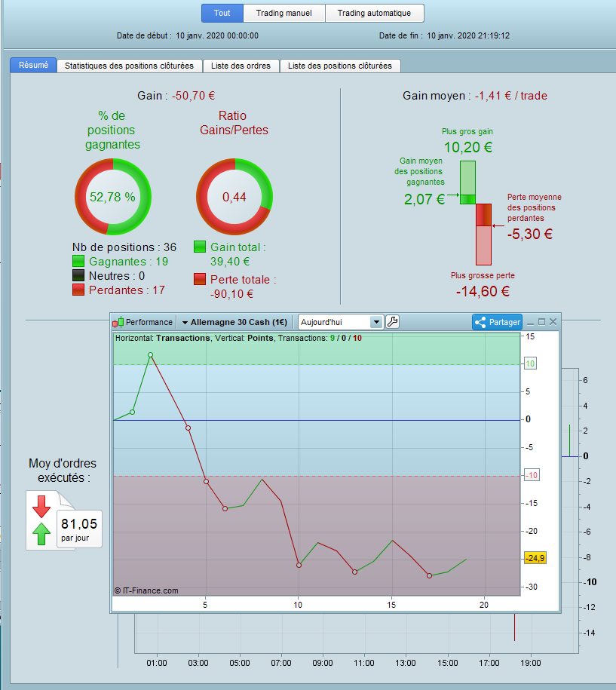
Task: Click the 'Date de fin' date value
Action: [x=468, y=35]
